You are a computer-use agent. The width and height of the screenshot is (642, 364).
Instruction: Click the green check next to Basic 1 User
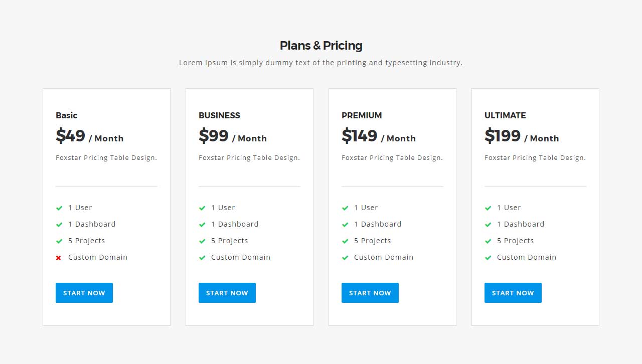tap(59, 208)
